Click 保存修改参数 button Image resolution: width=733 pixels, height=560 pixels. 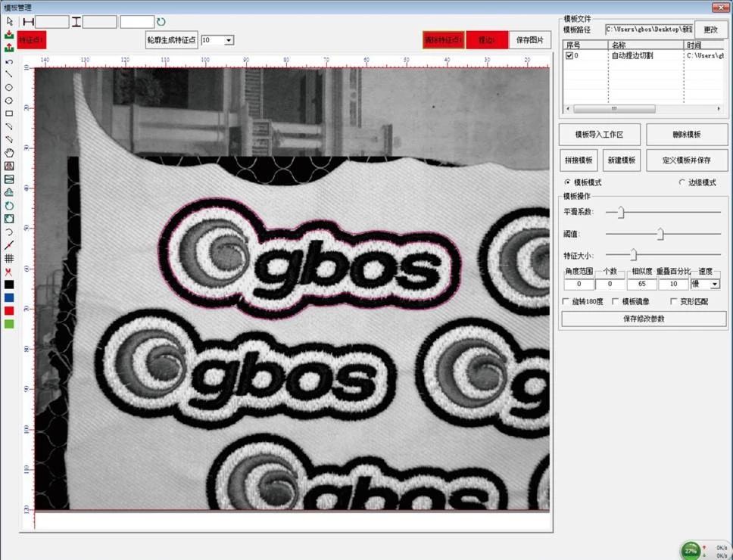click(x=644, y=319)
